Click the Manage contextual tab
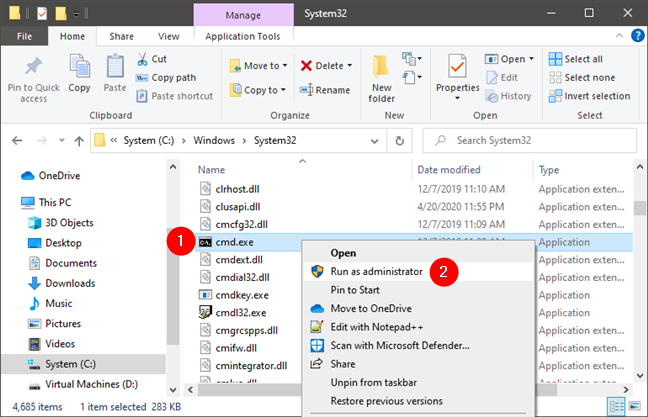Screen dimensions: 648x417 pos(243,15)
